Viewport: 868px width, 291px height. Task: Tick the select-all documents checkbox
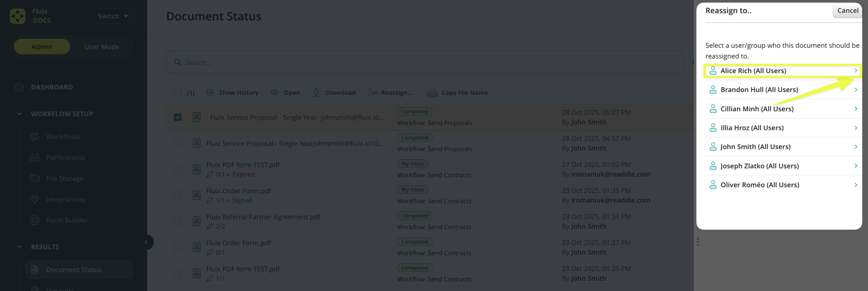178,93
